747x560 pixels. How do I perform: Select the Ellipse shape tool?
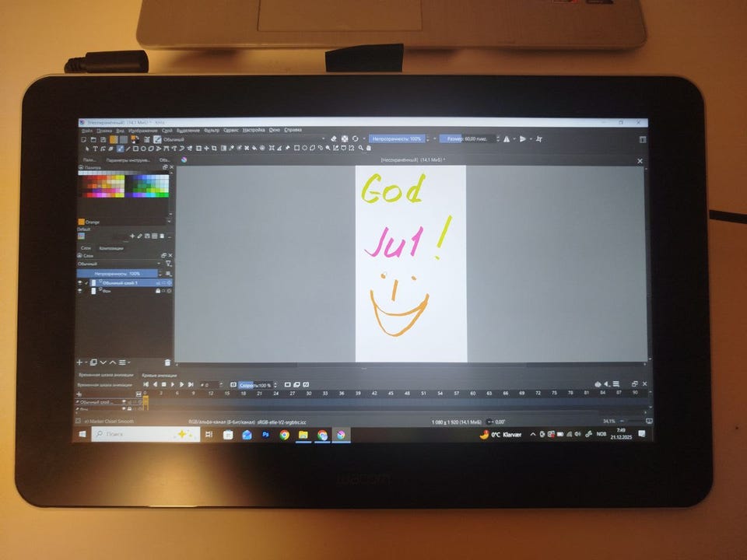[143, 149]
